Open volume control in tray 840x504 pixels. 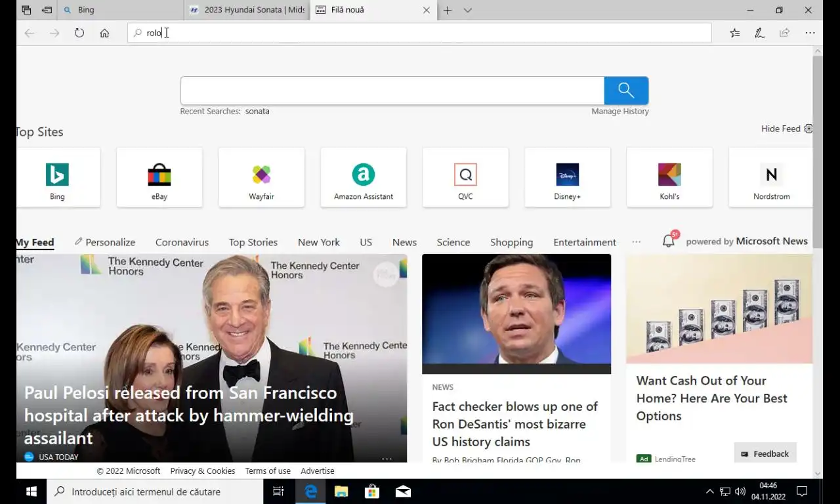click(740, 492)
